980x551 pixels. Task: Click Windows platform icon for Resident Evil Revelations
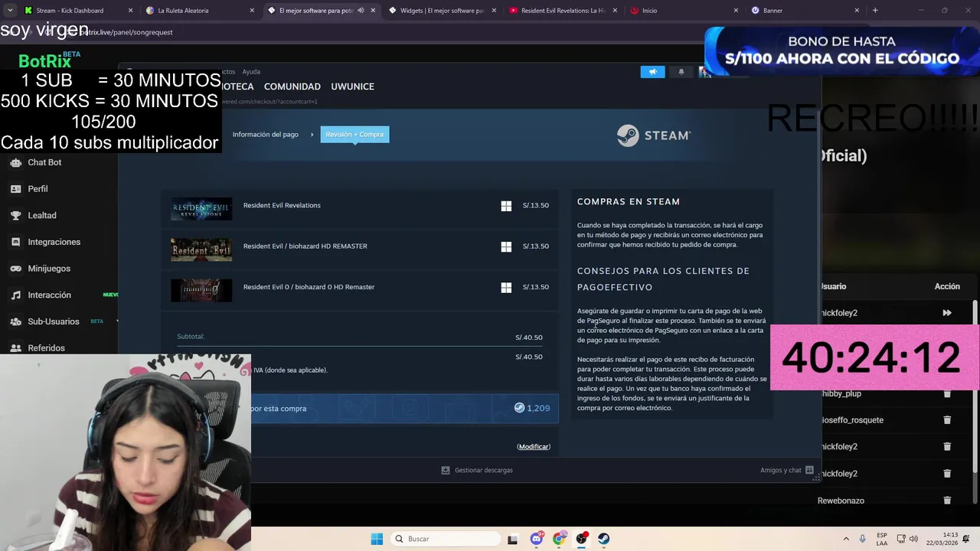[x=506, y=206]
